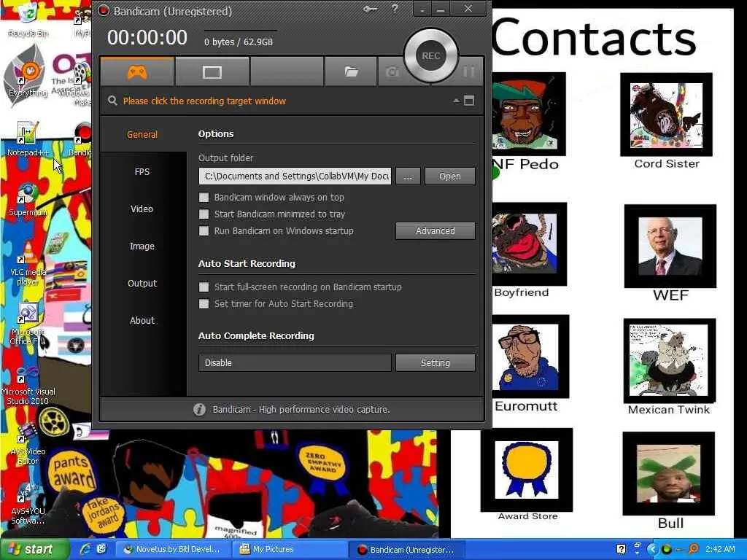This screenshot has width=747, height=560.
Task: Switch to the Image settings tab
Action: 142,246
